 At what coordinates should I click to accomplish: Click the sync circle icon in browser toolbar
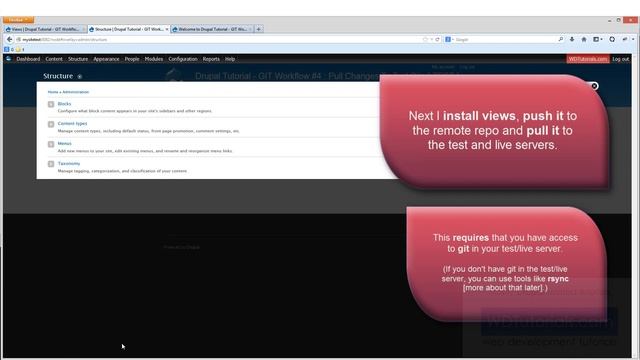(612, 39)
